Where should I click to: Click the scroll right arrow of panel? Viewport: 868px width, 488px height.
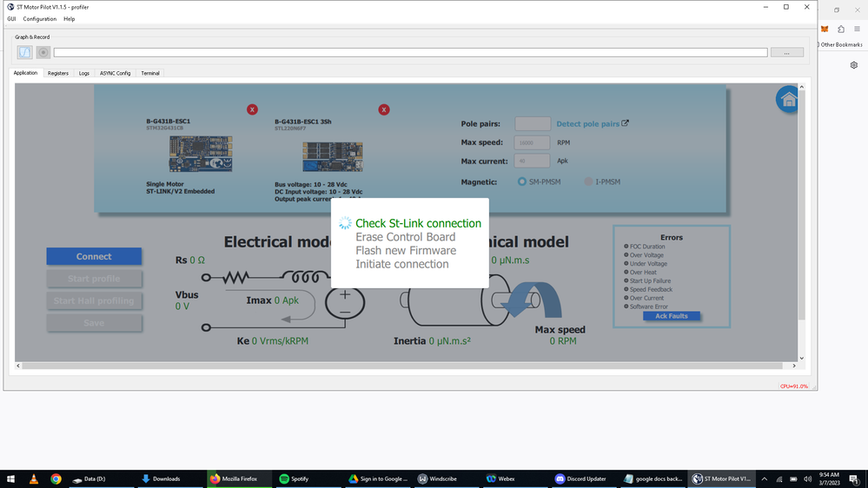(x=794, y=366)
